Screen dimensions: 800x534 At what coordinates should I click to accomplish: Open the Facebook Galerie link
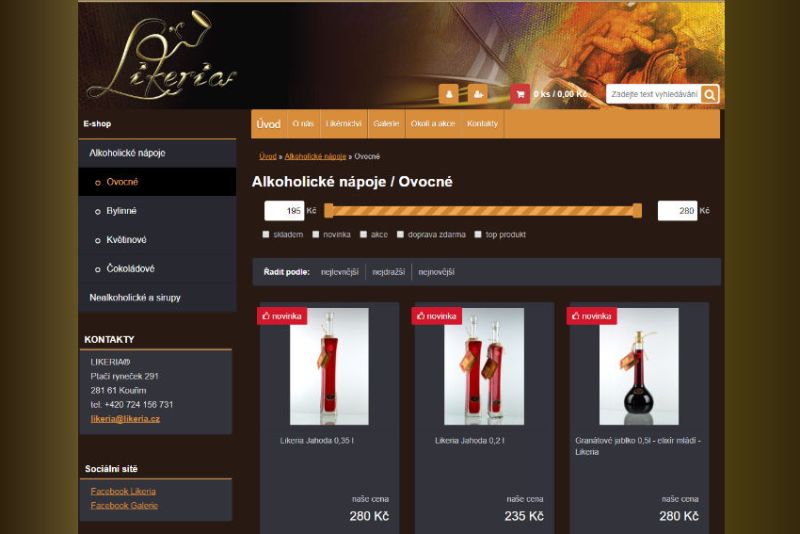click(x=124, y=505)
